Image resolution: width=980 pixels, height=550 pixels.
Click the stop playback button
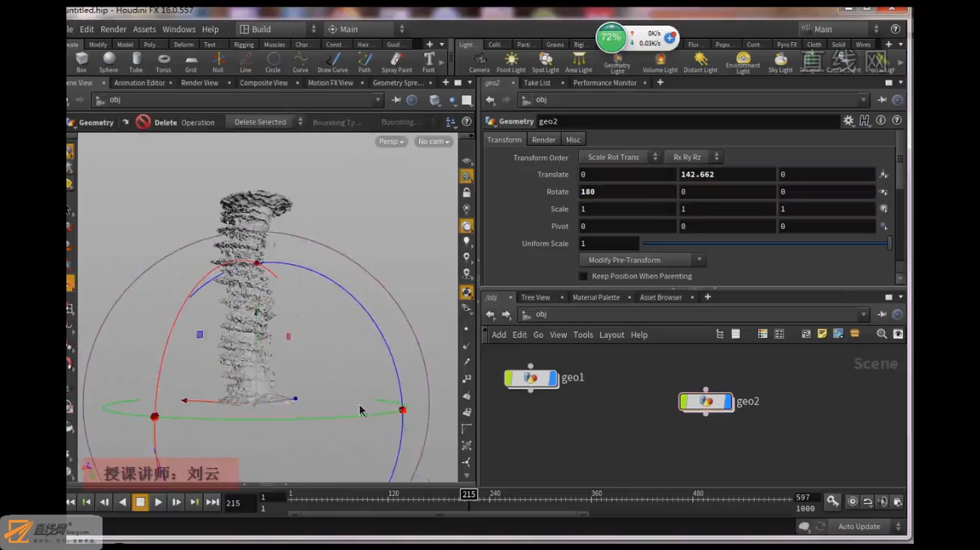140,503
